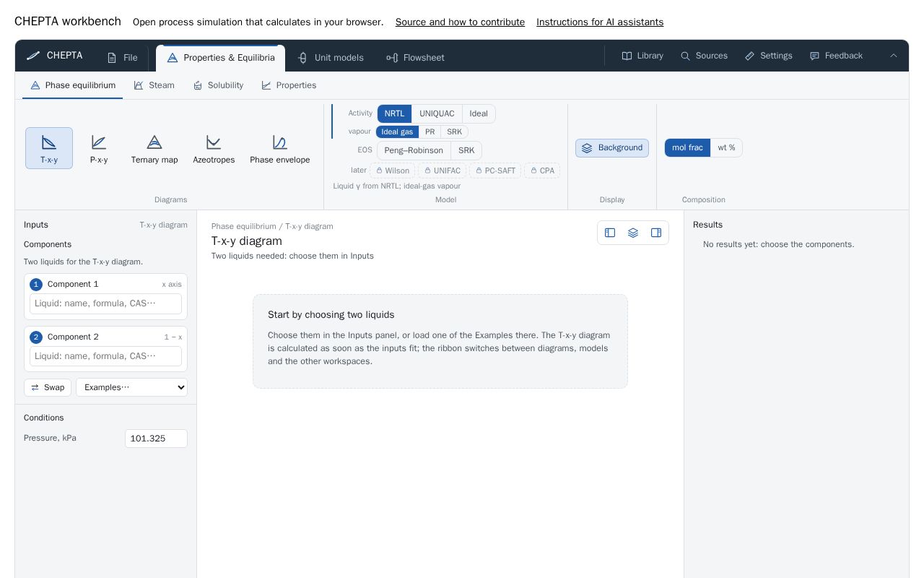Switch composition to wt %
The image size is (924, 578).
point(726,148)
